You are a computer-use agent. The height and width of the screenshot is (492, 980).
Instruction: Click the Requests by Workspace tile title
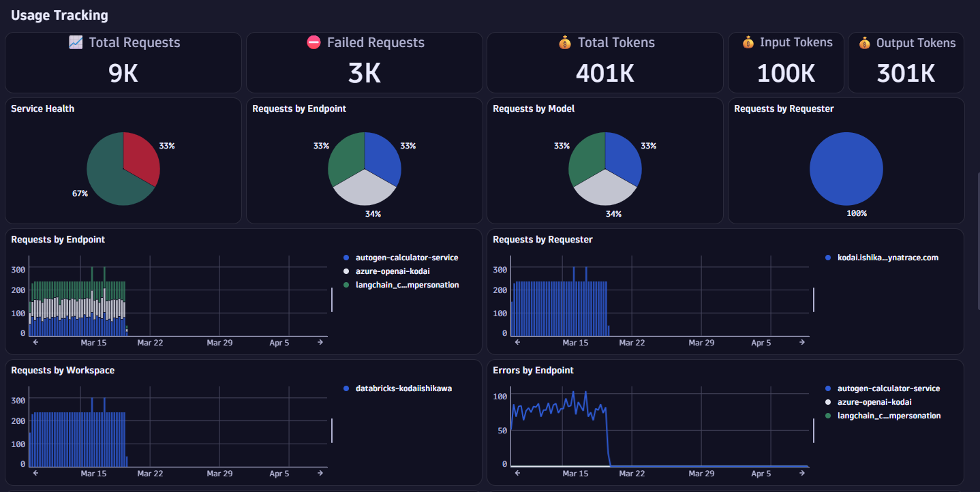pyautogui.click(x=63, y=370)
